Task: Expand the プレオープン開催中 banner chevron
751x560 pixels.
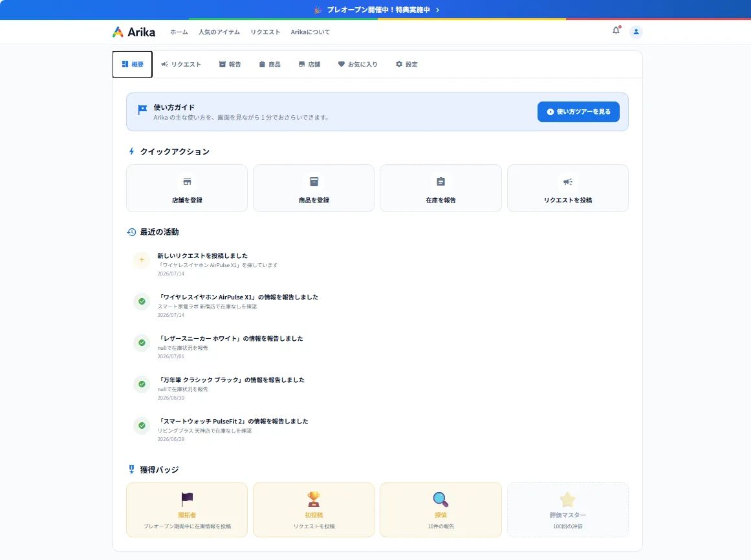Action: (437, 10)
